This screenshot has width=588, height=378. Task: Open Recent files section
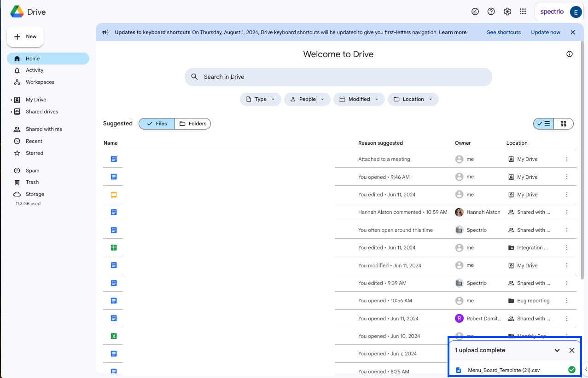pyautogui.click(x=33, y=141)
